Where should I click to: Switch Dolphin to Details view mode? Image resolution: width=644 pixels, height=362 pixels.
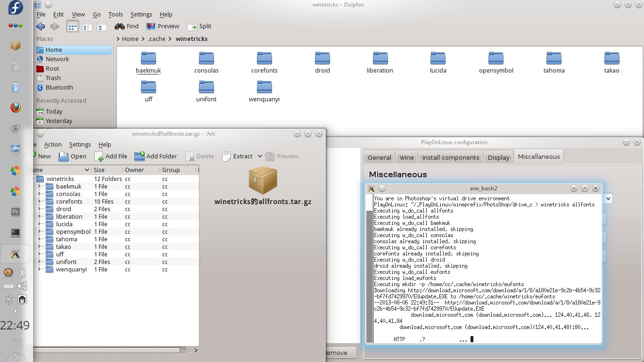(87, 26)
